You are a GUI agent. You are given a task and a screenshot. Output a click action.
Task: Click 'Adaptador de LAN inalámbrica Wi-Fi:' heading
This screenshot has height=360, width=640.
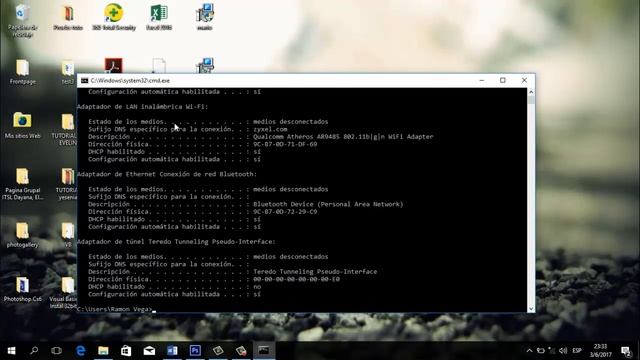tap(142, 107)
